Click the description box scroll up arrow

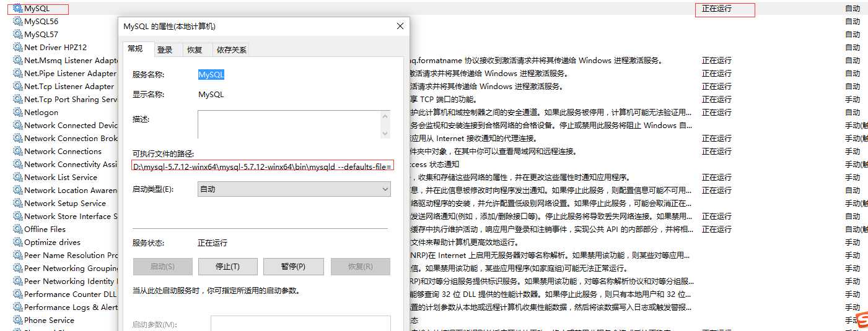(386, 116)
